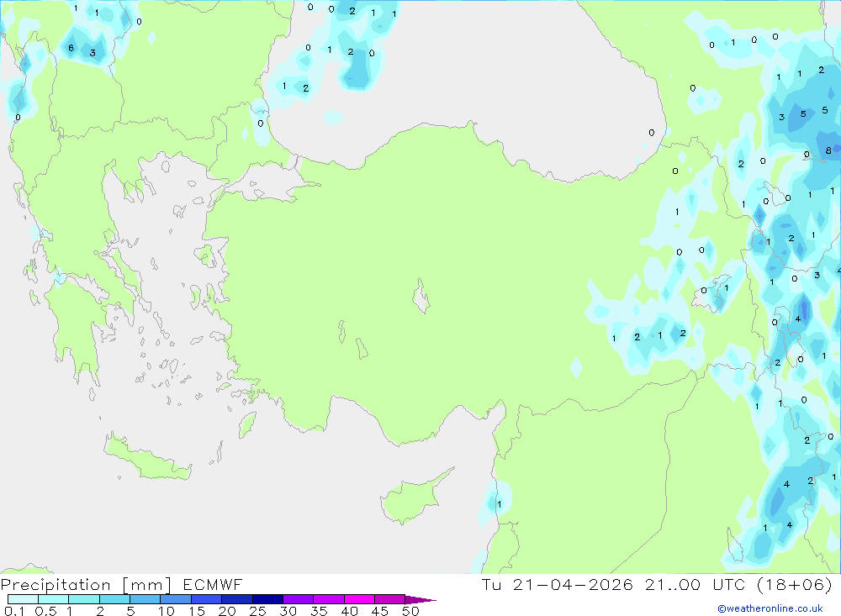Click the '8' precipitation value on map
The width and height of the screenshot is (841, 616).
point(828,150)
